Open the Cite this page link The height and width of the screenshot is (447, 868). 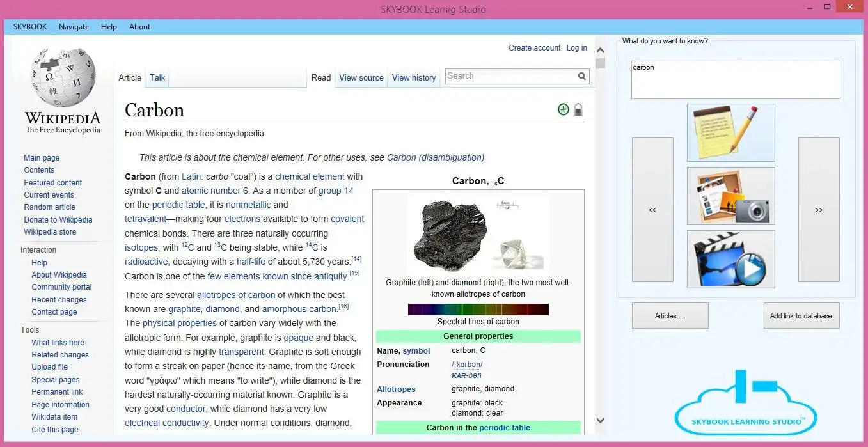(x=55, y=430)
